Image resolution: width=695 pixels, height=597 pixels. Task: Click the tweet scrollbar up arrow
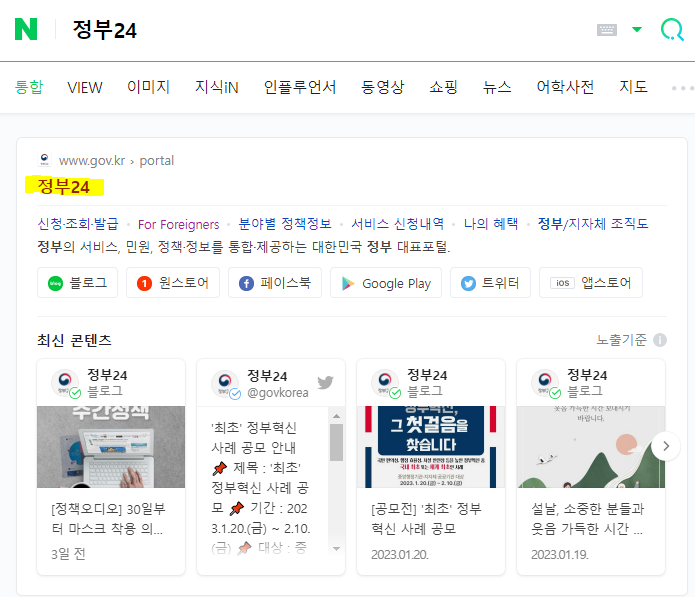click(x=336, y=416)
